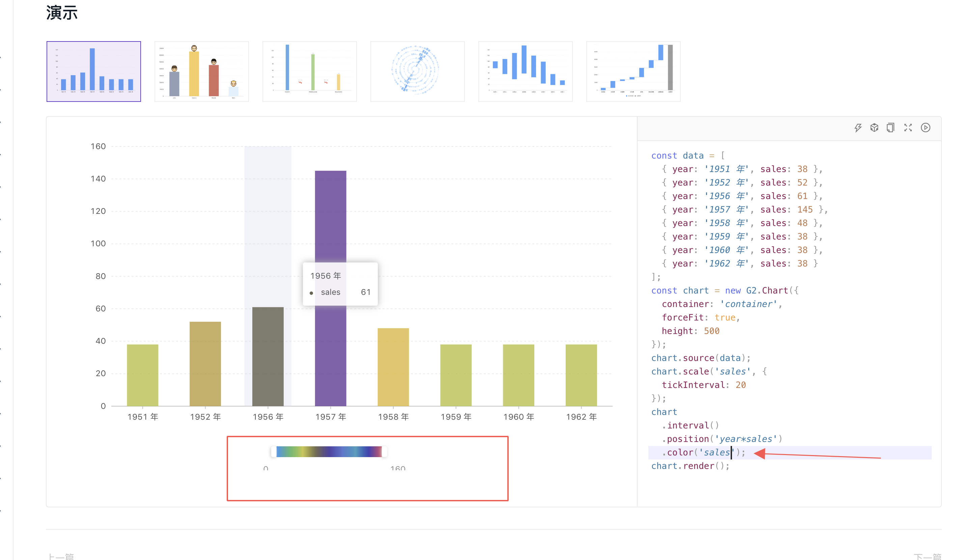Screen dimensions: 958x560
Task: Go to next article link 下一篇
Action: (927, 556)
